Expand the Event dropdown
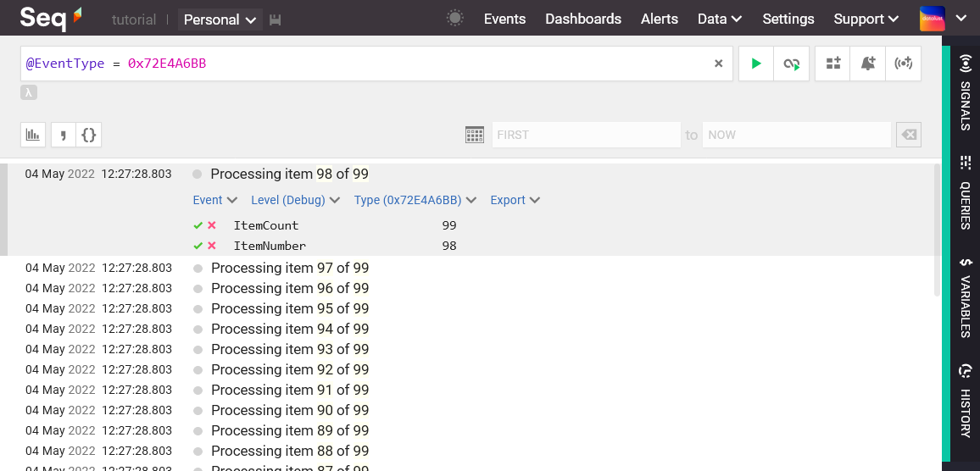The height and width of the screenshot is (471, 980). 215,200
